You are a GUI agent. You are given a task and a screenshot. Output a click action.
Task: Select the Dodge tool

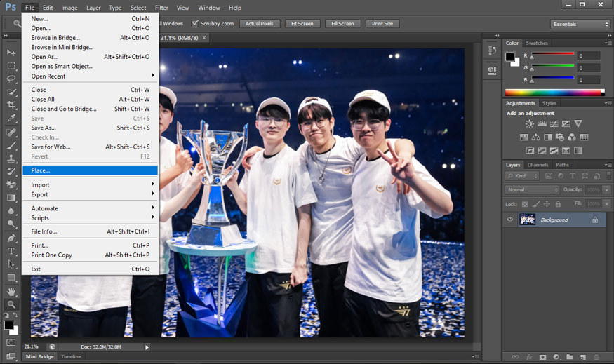(x=11, y=224)
